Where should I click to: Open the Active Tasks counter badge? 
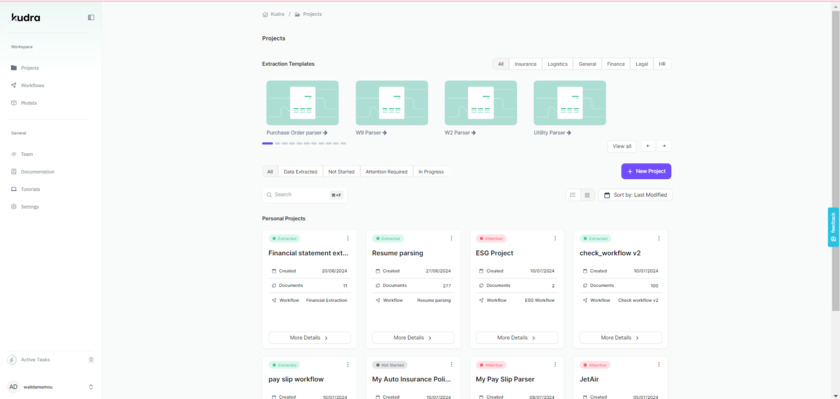pyautogui.click(x=91, y=360)
